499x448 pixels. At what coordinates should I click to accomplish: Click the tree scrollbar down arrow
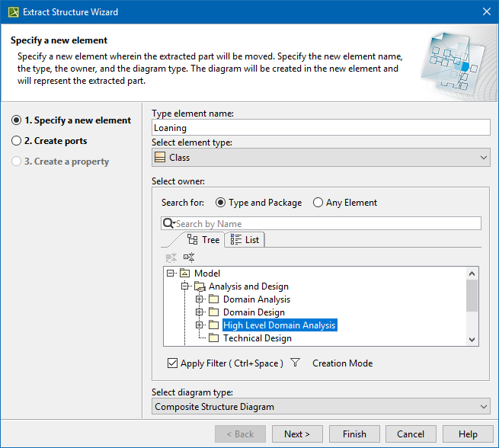click(472, 339)
